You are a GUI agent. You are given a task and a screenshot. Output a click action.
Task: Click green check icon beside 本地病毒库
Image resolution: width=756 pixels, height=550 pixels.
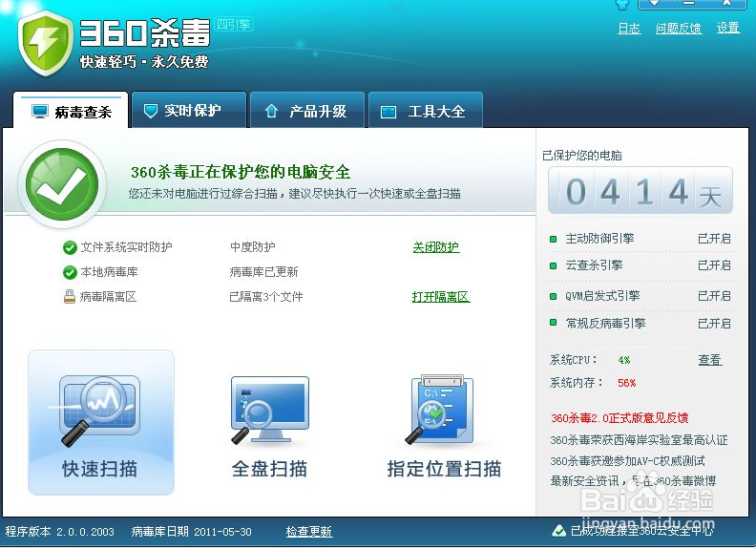click(x=70, y=272)
